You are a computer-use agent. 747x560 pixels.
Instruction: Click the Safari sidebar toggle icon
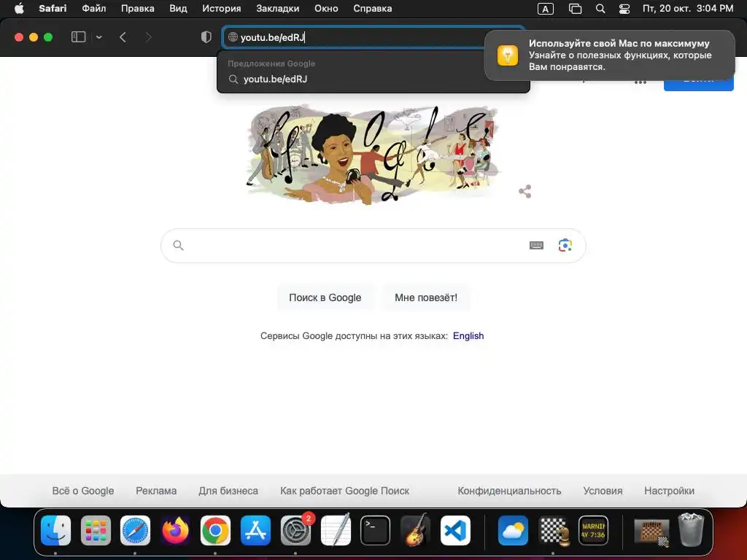pos(78,37)
